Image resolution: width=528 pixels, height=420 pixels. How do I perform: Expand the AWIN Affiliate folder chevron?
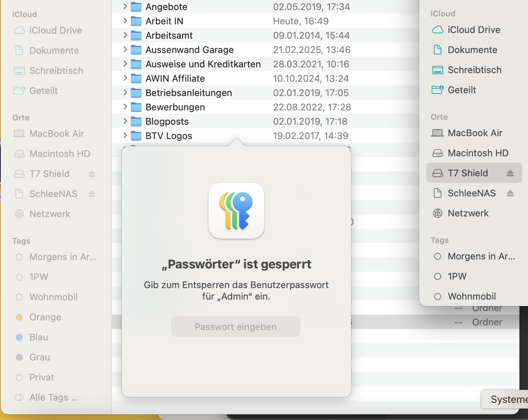(x=125, y=78)
